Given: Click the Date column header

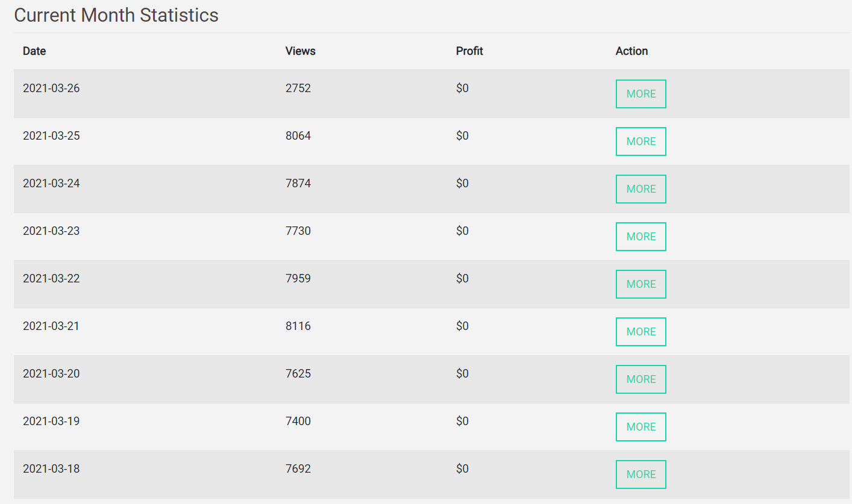Looking at the screenshot, I should click(x=34, y=51).
